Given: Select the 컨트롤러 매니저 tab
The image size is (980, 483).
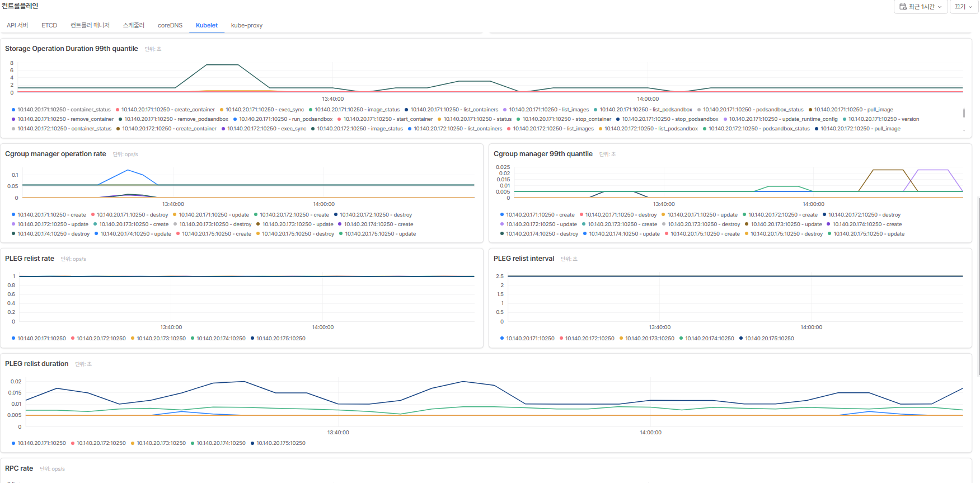Looking at the screenshot, I should (90, 25).
